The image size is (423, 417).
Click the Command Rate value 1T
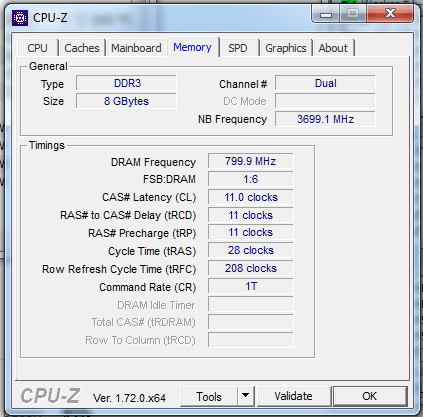pyautogui.click(x=251, y=286)
